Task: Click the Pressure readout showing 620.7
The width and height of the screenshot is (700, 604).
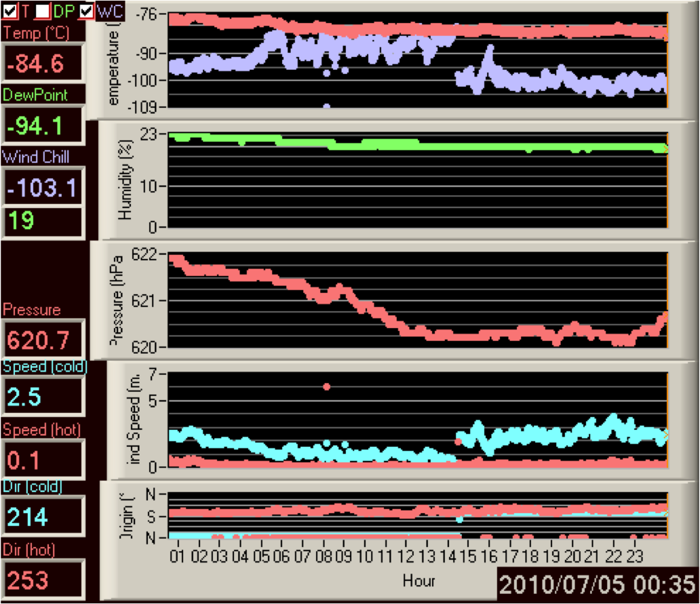Action: [x=42, y=340]
